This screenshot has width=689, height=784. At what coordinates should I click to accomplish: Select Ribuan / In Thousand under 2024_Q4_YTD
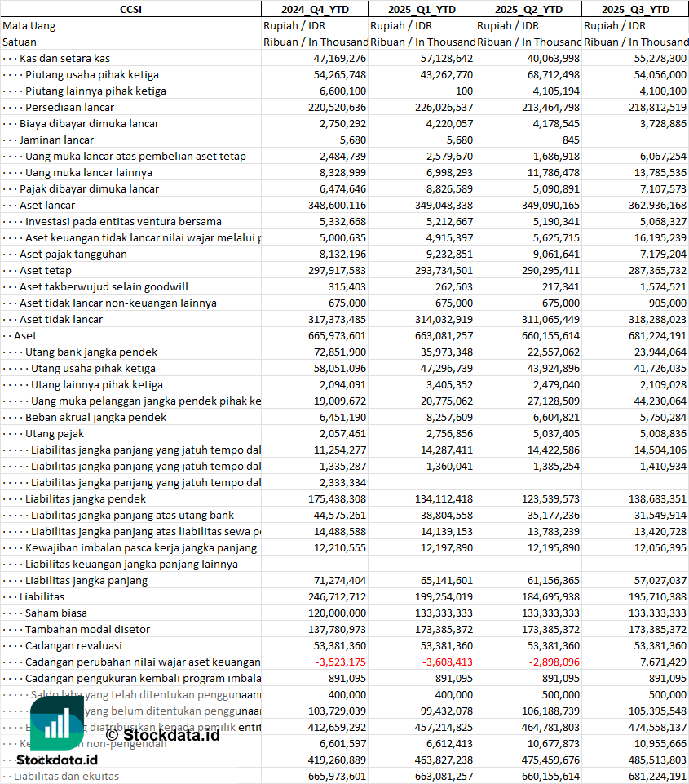pos(316,42)
